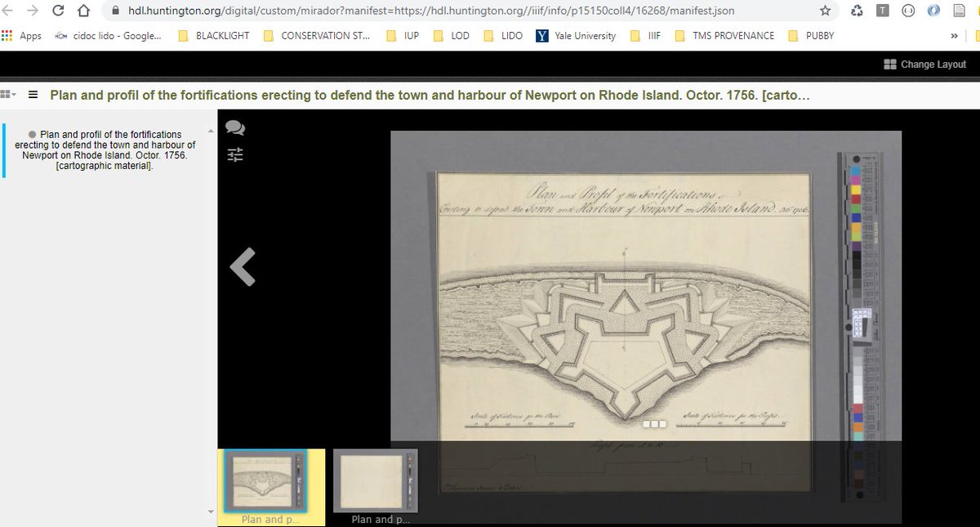
Task: Select the Plan and profil index entry
Action: 107,150
